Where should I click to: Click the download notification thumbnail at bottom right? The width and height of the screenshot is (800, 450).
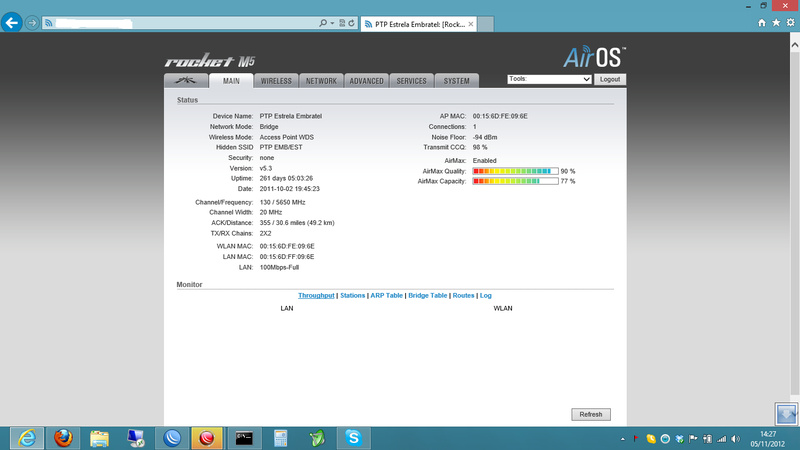(786, 413)
